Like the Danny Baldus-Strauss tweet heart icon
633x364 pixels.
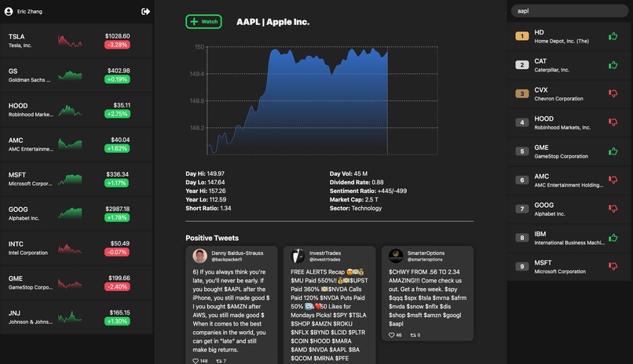click(196, 361)
